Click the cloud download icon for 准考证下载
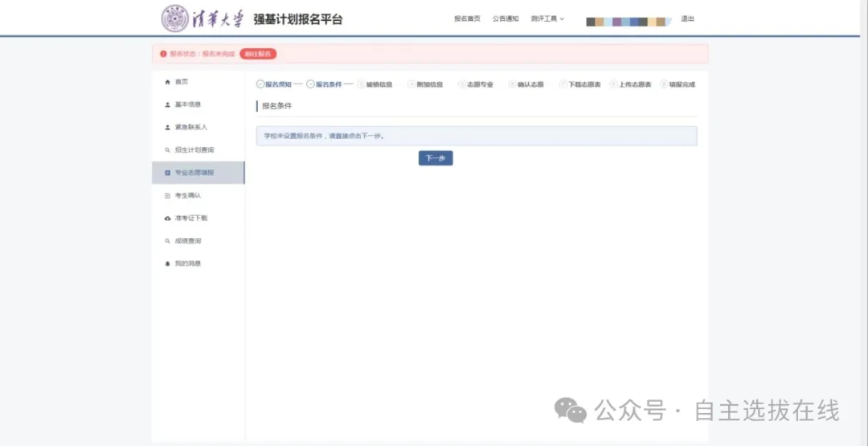Screen dimensions: 868x446 tap(167, 219)
